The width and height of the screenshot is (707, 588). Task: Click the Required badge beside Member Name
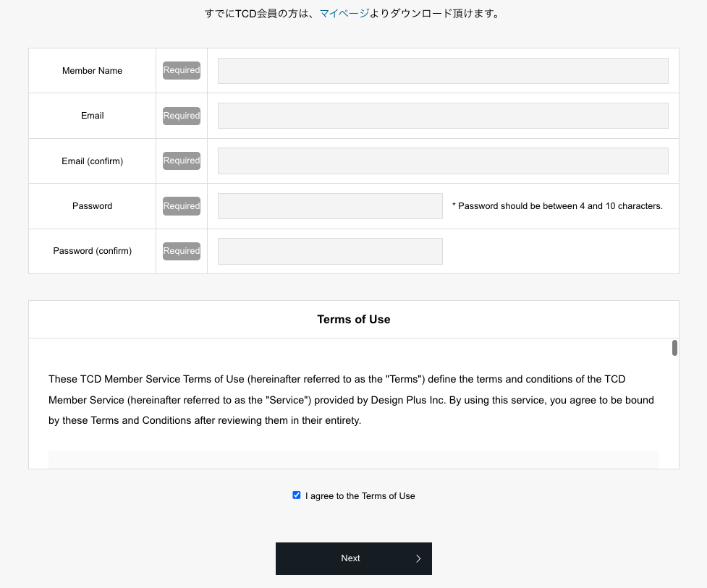click(x=181, y=70)
